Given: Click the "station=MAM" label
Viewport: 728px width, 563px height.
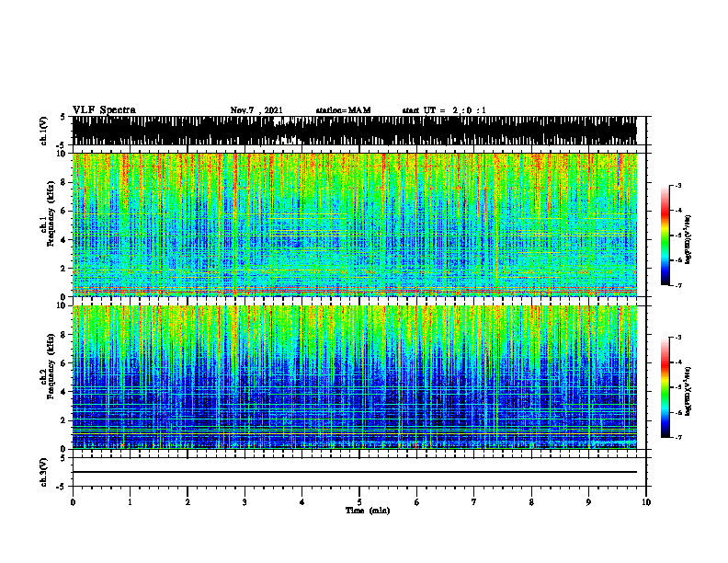Looking at the screenshot, I should [343, 110].
